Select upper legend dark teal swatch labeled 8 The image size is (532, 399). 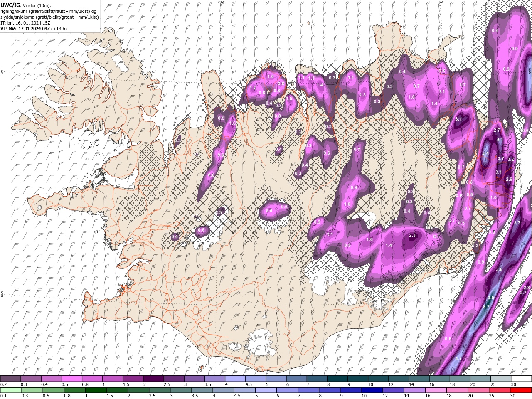337,379
